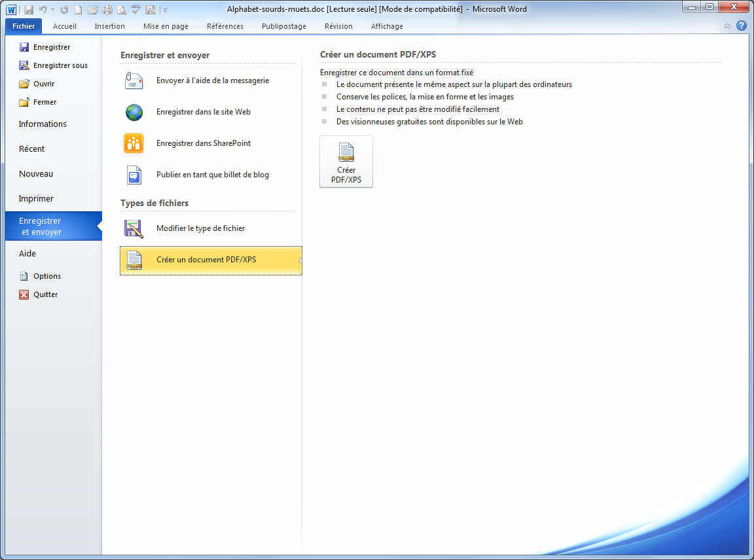Click the Word application icon in the title bar

[x=11, y=10]
